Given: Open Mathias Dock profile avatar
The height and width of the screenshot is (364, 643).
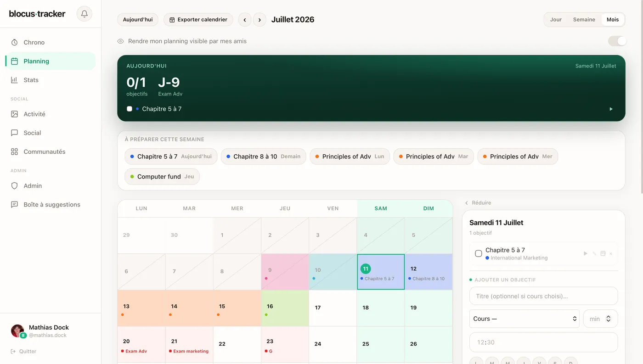Looking at the screenshot, I should click(x=17, y=331).
